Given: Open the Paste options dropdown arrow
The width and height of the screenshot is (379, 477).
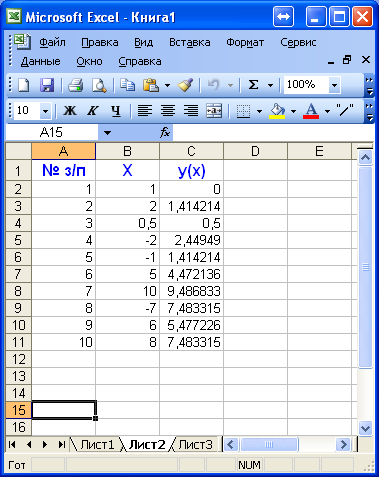Looking at the screenshot, I should [167, 85].
